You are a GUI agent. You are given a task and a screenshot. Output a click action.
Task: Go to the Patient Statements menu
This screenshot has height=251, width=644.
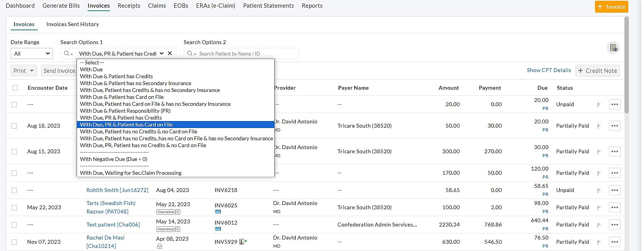[x=268, y=6]
